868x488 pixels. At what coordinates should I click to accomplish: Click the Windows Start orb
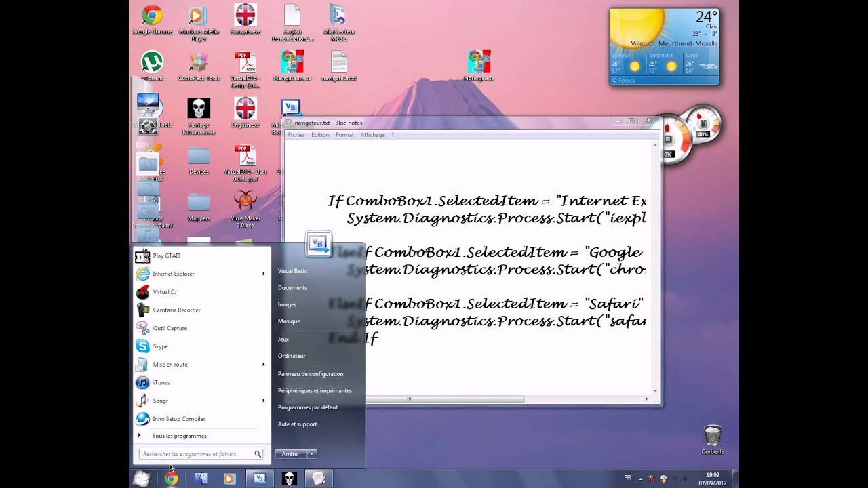141,479
